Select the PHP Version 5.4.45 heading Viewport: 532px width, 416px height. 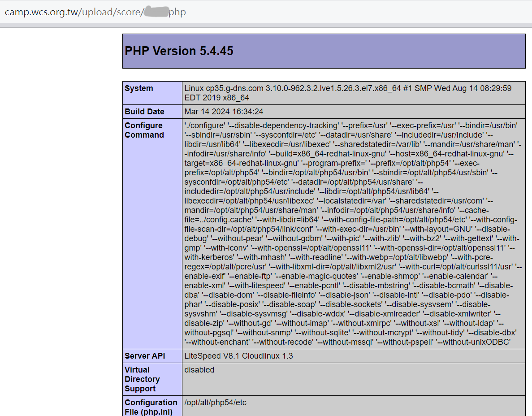pyautogui.click(x=179, y=51)
